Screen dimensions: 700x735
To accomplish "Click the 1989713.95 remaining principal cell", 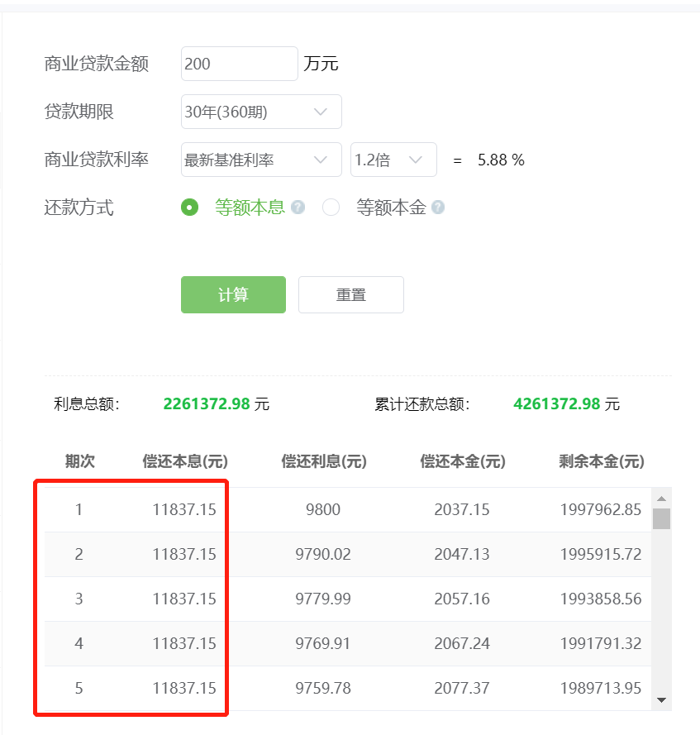I will 601,688.
